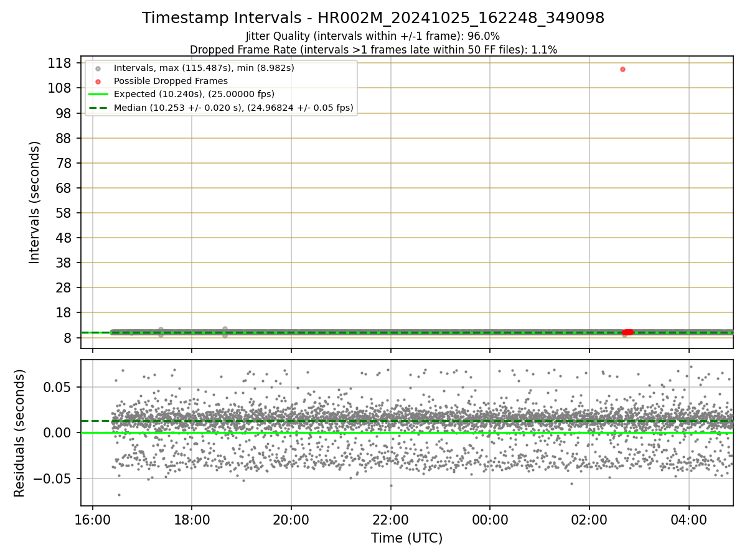Click the red outlier point near 115 seconds
Screen dimensions: 747x560
pyautogui.click(x=622, y=69)
